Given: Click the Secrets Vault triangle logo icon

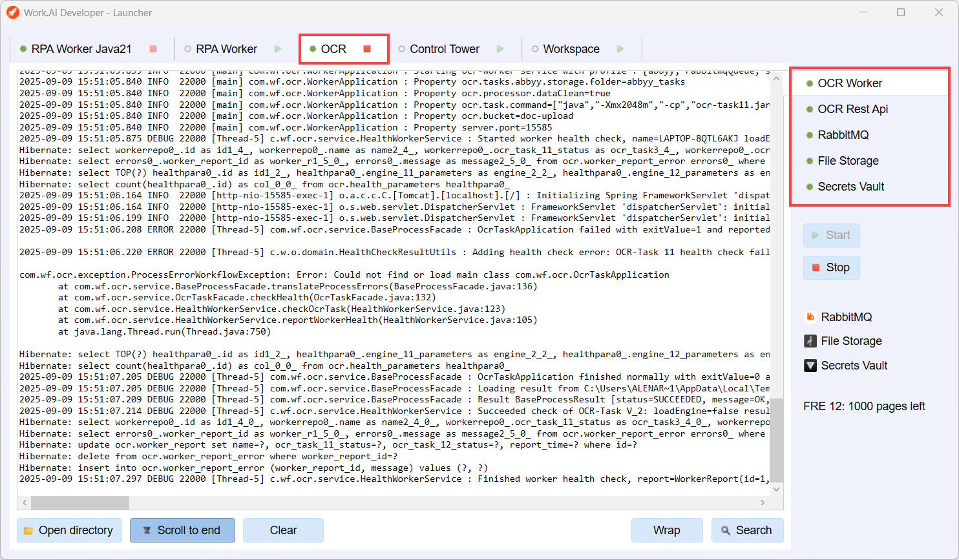Looking at the screenshot, I should pos(810,366).
